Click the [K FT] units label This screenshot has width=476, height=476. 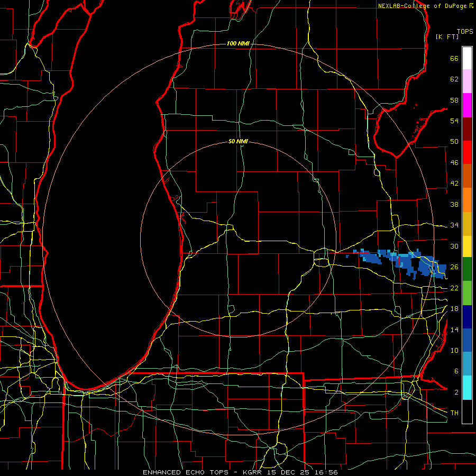pos(447,36)
